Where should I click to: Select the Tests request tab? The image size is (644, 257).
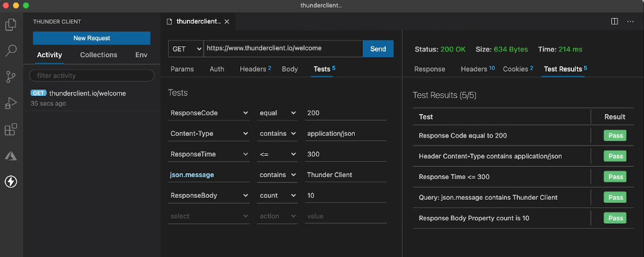point(324,69)
